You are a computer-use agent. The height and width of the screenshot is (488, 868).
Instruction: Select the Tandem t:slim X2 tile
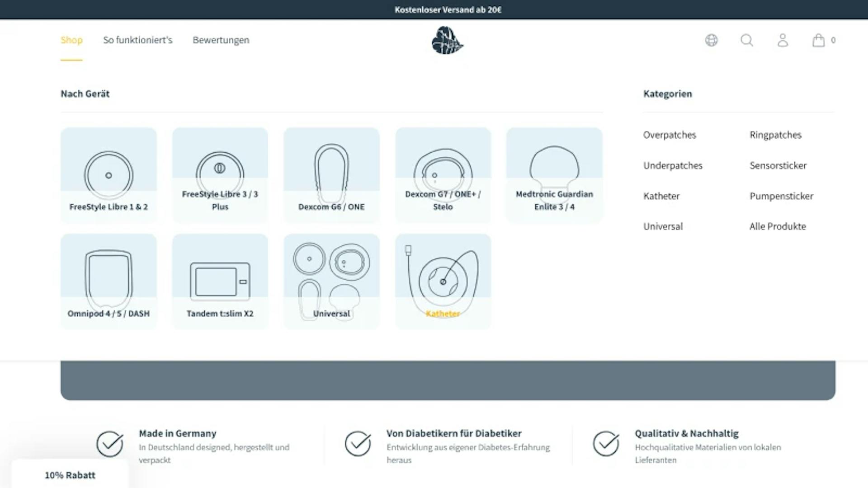pyautogui.click(x=220, y=282)
